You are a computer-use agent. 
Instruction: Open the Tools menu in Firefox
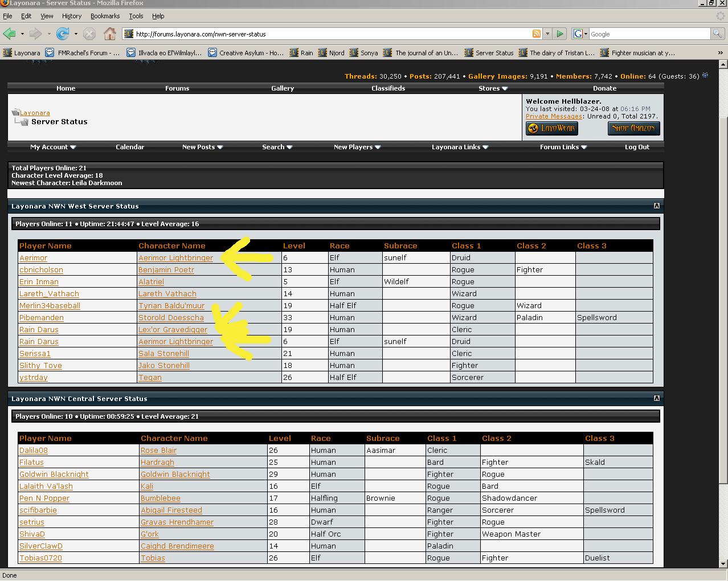pos(136,16)
